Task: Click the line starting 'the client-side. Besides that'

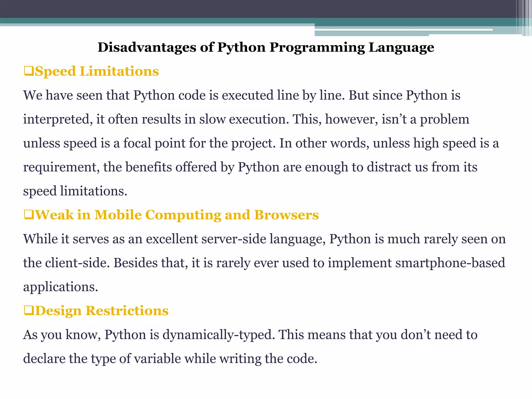Action: (264, 263)
